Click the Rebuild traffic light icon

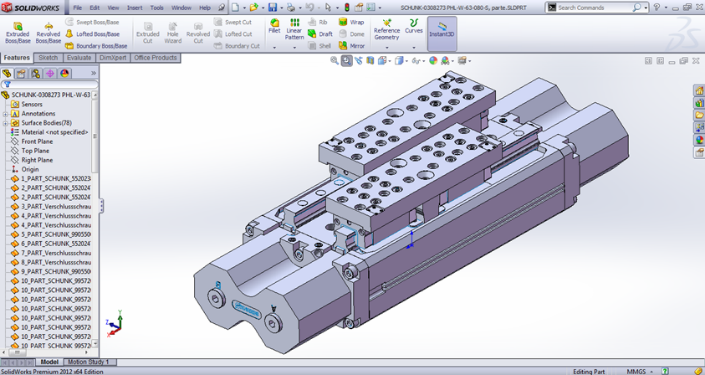347,8
